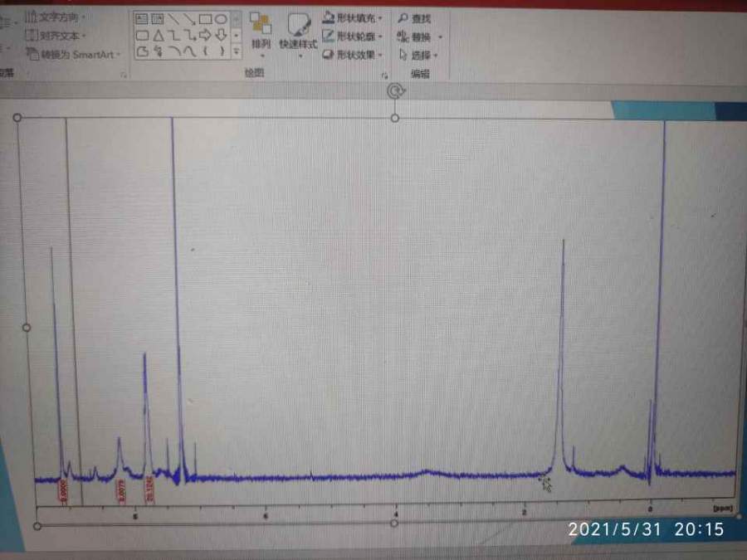Open the 形状效果 (Shape Effects) menu

click(353, 55)
